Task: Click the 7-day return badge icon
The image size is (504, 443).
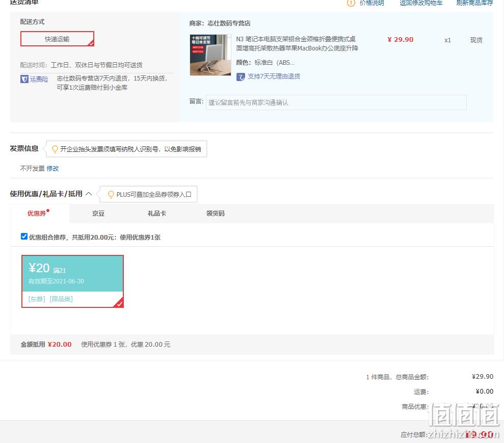Action: point(241,77)
